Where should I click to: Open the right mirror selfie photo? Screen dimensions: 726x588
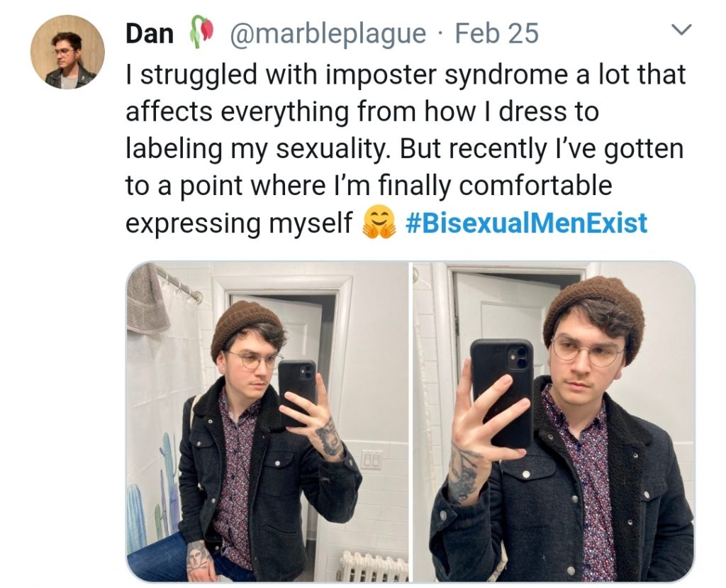[554, 422]
